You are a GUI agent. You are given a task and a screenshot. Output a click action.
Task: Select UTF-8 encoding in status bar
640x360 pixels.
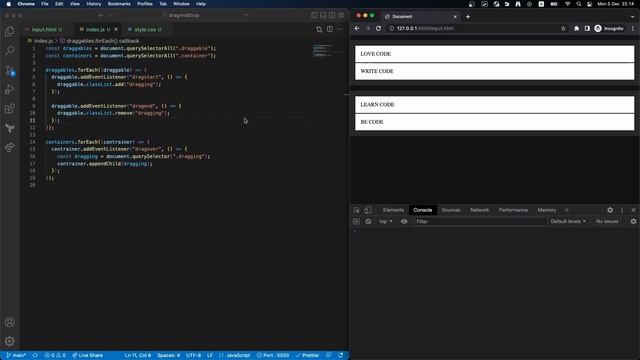pos(193,356)
